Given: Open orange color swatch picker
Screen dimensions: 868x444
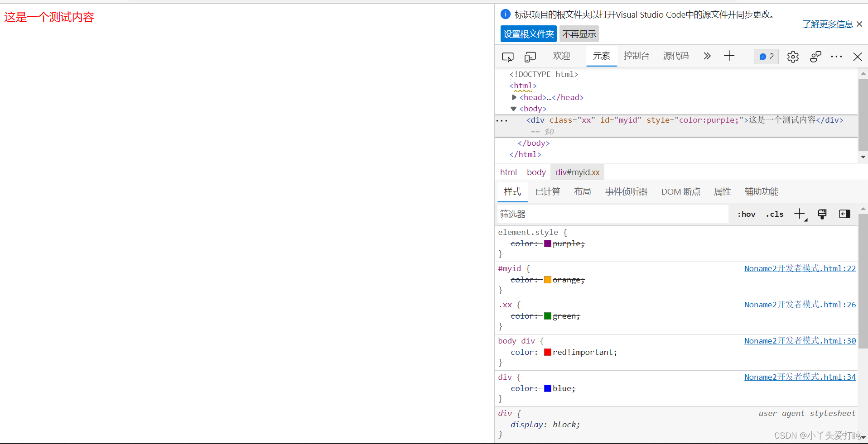Looking at the screenshot, I should tap(548, 280).
